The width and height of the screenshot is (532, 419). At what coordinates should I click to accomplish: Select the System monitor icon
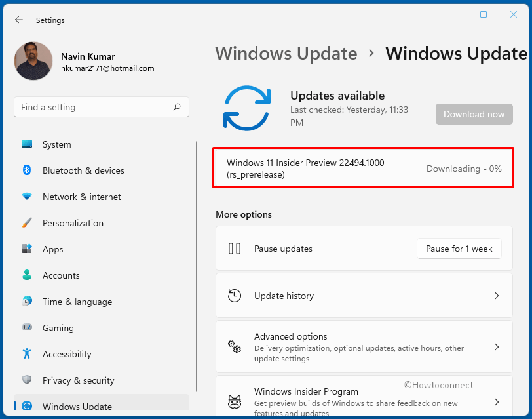(27, 144)
